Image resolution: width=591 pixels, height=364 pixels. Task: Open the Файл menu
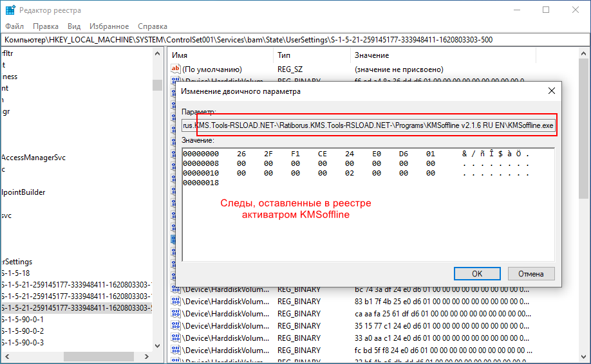tap(14, 26)
